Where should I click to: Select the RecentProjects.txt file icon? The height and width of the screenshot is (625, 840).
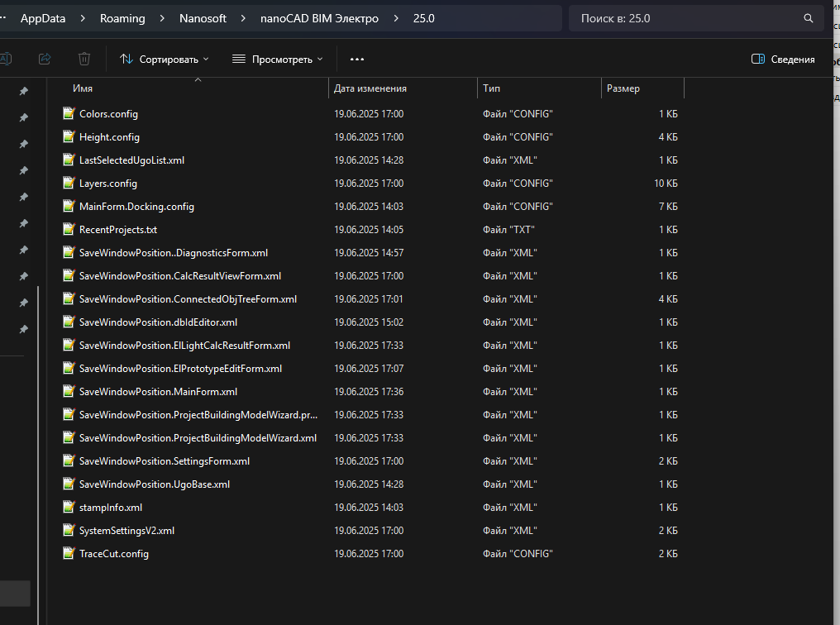[69, 229]
